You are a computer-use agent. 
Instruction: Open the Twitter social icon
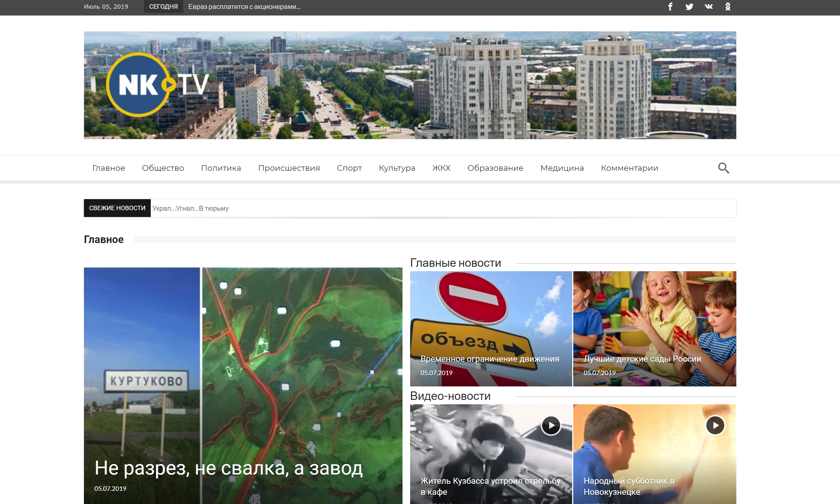coord(689,7)
